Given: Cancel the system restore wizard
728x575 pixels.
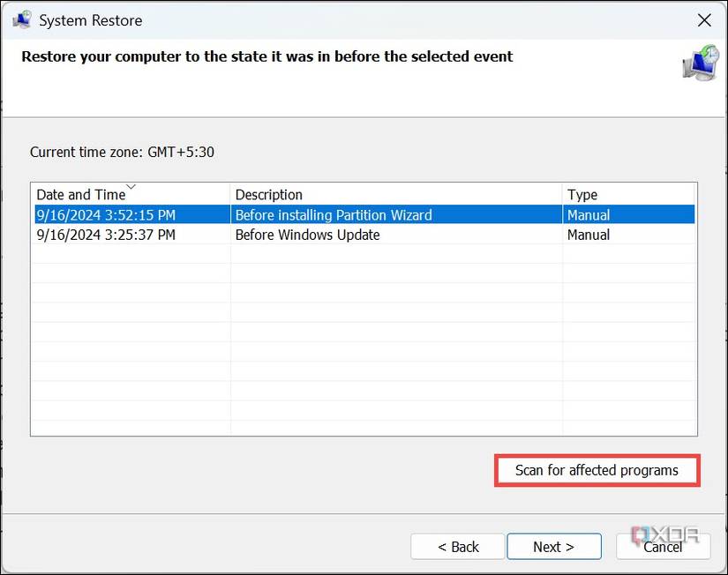Looking at the screenshot, I should tap(663, 546).
